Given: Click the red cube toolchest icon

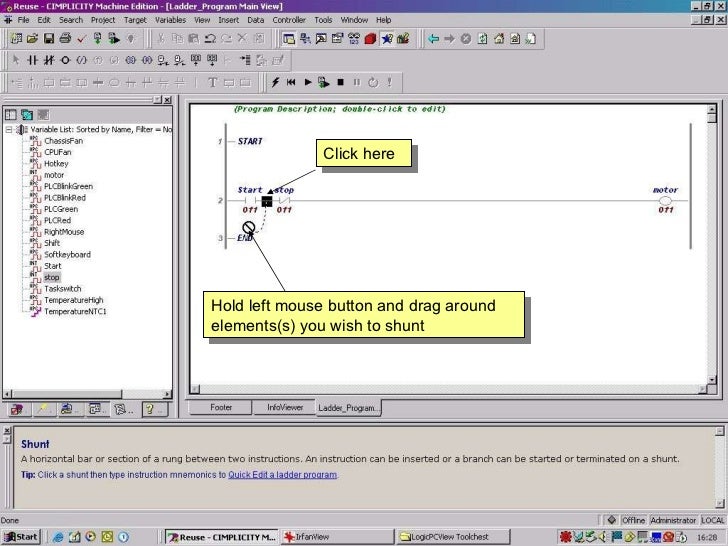Looking at the screenshot, I should coord(370,39).
